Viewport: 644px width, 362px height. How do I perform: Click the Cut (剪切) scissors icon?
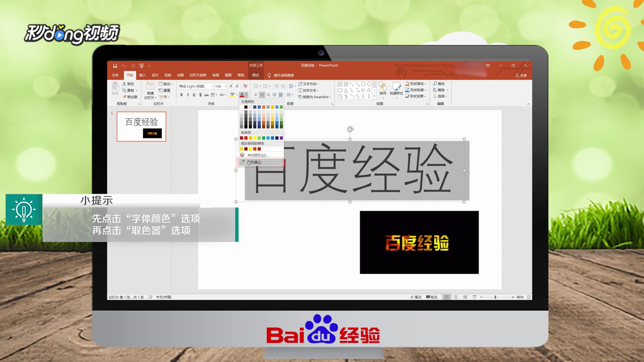pos(124,84)
